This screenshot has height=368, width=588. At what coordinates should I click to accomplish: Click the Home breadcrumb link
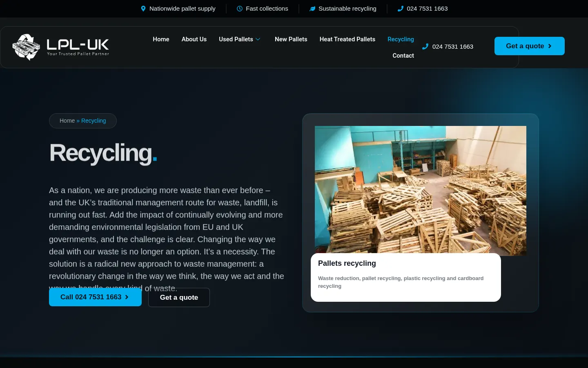(x=67, y=121)
